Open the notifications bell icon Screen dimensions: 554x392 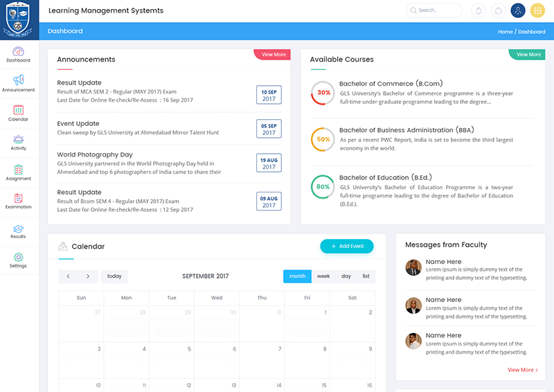tap(479, 10)
